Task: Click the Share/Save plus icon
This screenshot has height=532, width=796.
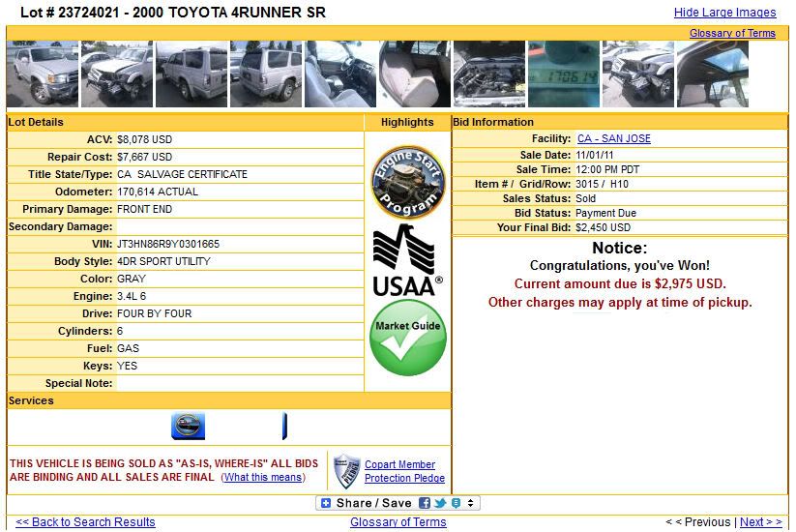Action: 326,503
